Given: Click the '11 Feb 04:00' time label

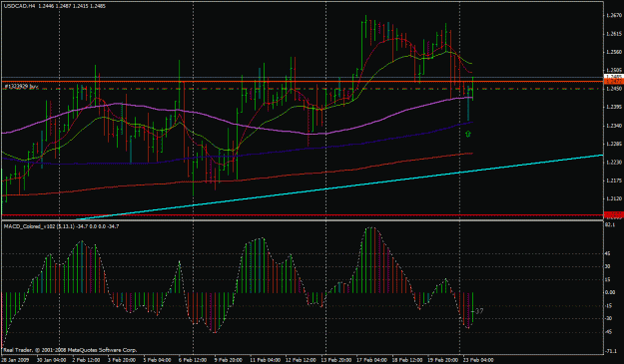Looking at the screenshot, I should click(265, 360).
